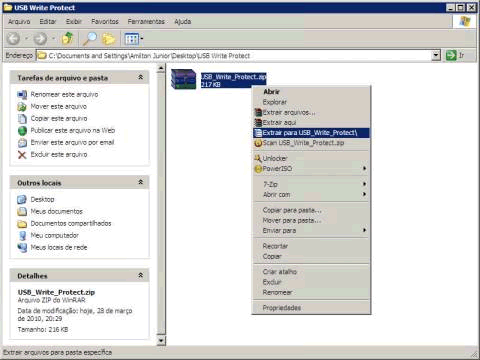Viewport: 480px width, 360px height.
Task: Click the PowerISO disc icon
Action: pyautogui.click(x=258, y=169)
